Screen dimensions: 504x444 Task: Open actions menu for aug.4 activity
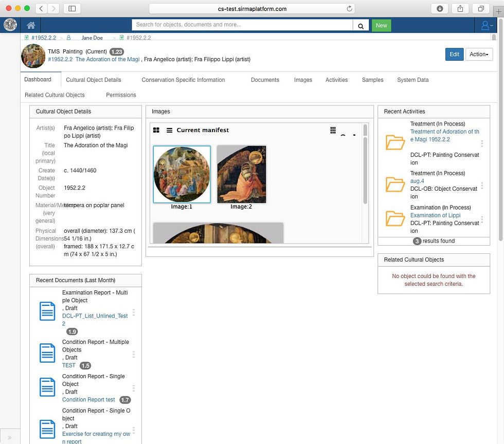482,186
